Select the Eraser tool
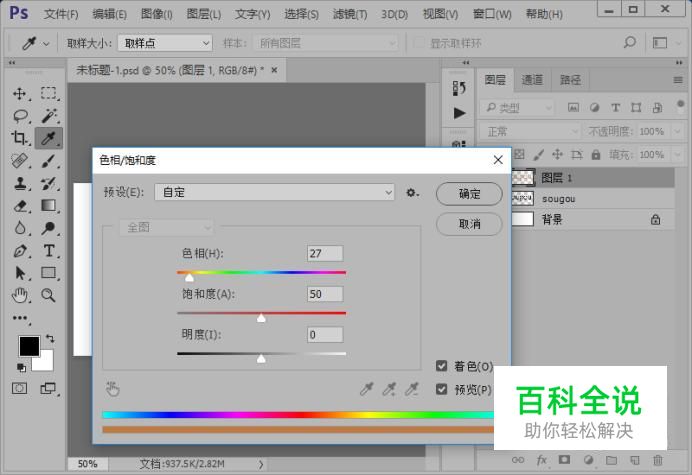The width and height of the screenshot is (692, 475). coord(20,206)
